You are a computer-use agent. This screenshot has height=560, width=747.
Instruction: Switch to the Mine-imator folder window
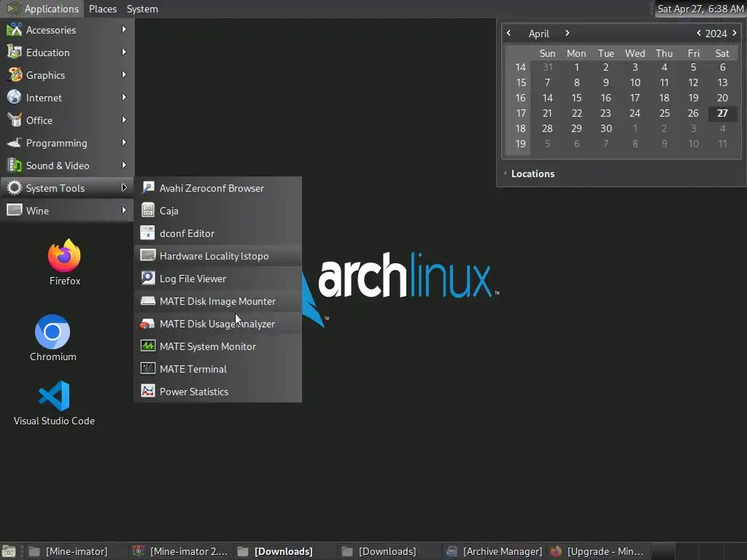75,551
